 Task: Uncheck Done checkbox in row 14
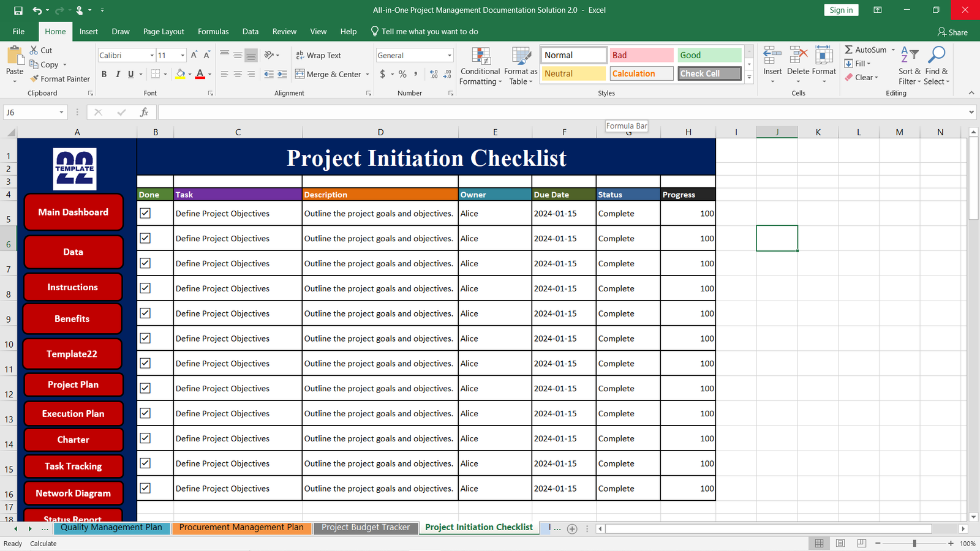pos(145,438)
